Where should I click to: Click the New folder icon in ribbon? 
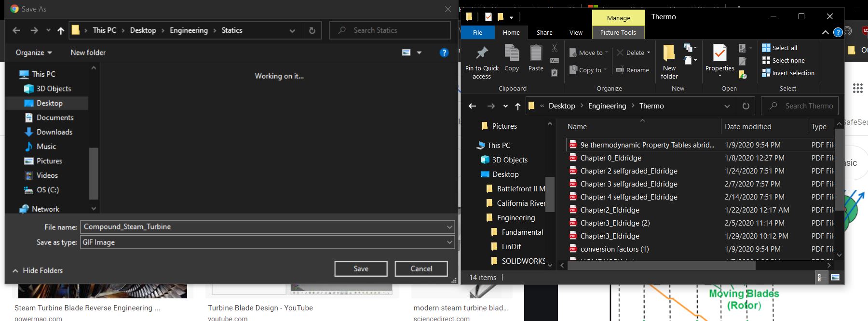pyautogui.click(x=669, y=53)
